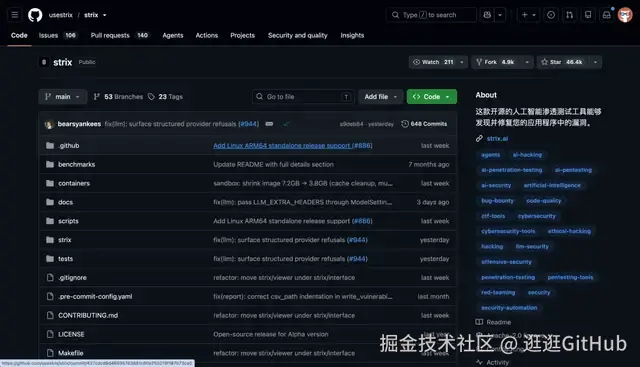Image resolution: width=640 pixels, height=367 pixels.
Task: Open the green Code dropdown button
Action: pos(432,97)
